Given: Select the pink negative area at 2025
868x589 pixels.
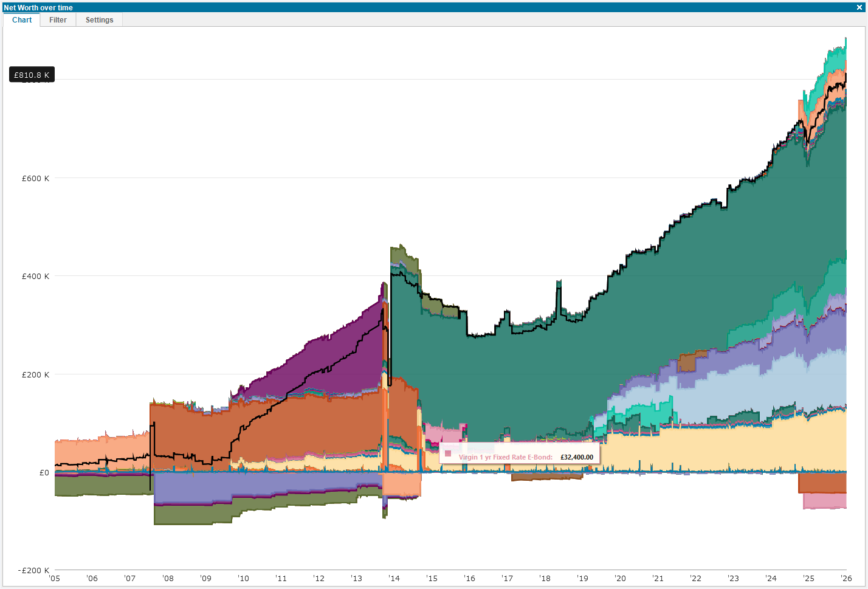Looking at the screenshot, I should (824, 501).
